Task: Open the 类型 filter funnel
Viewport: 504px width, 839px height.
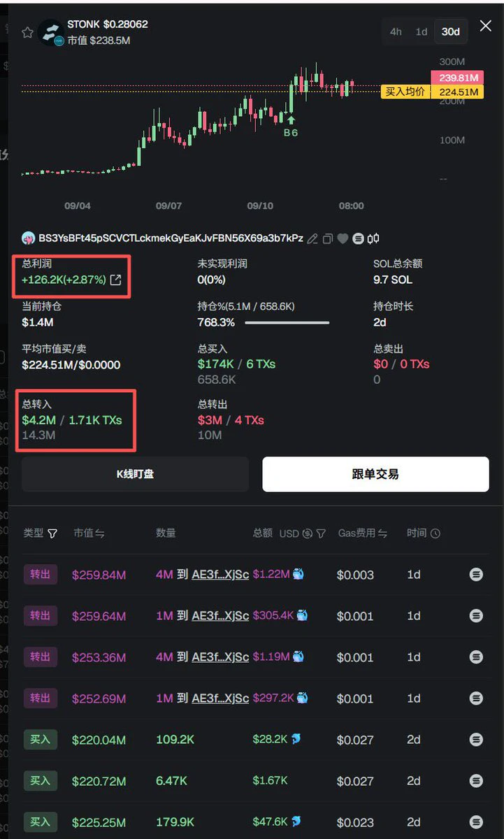Action: [52, 533]
